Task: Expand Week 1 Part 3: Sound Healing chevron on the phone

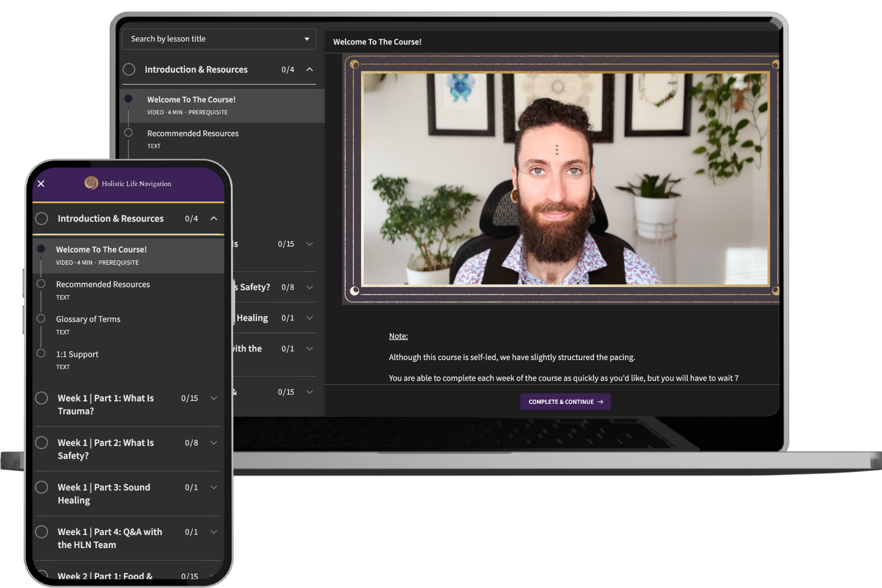Action: [x=214, y=488]
